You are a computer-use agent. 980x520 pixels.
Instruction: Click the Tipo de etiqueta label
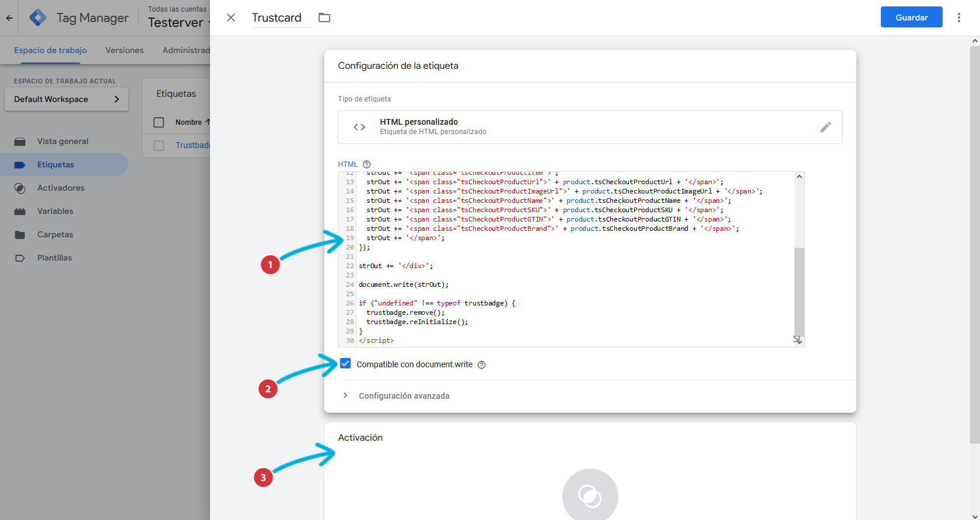[365, 99]
